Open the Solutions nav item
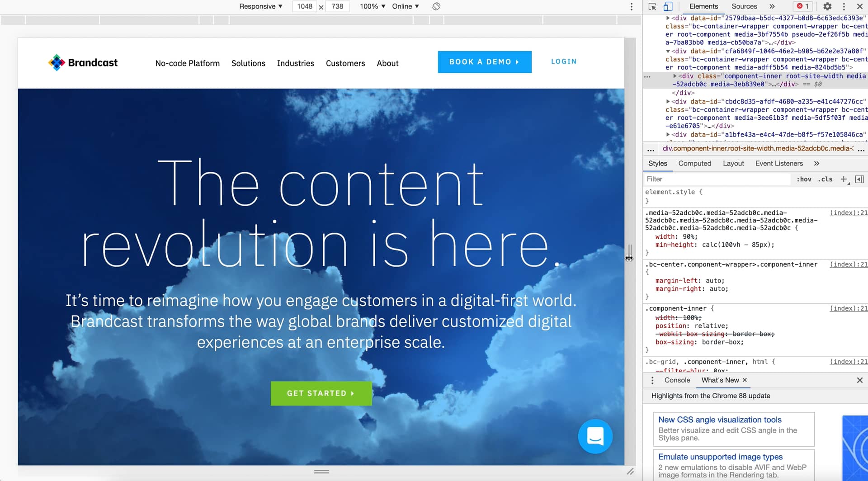 point(248,63)
